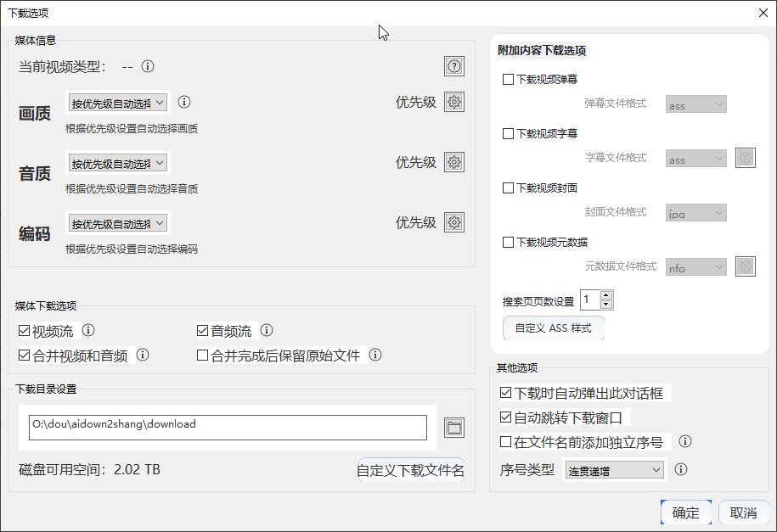View info icon next to 当前视频类型

(x=149, y=65)
